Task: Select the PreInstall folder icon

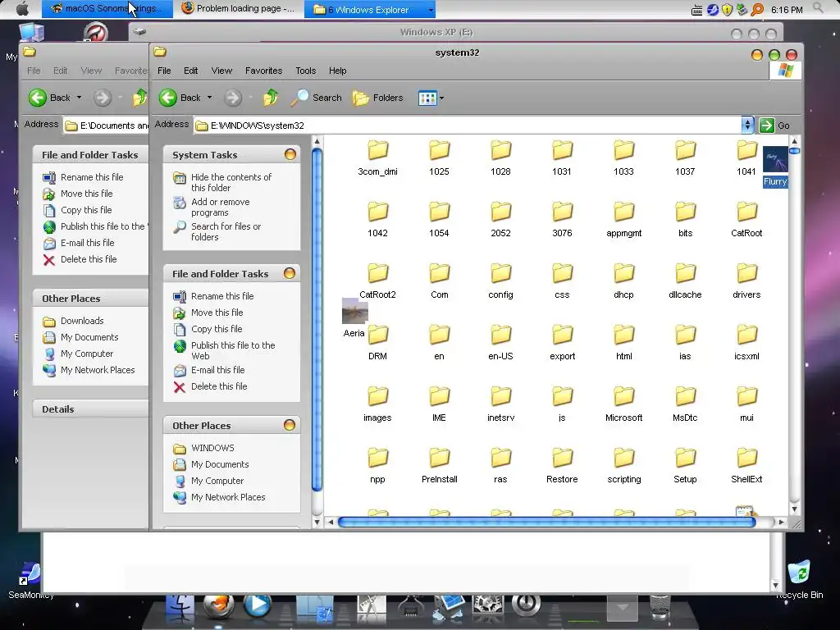Action: pyautogui.click(x=440, y=459)
